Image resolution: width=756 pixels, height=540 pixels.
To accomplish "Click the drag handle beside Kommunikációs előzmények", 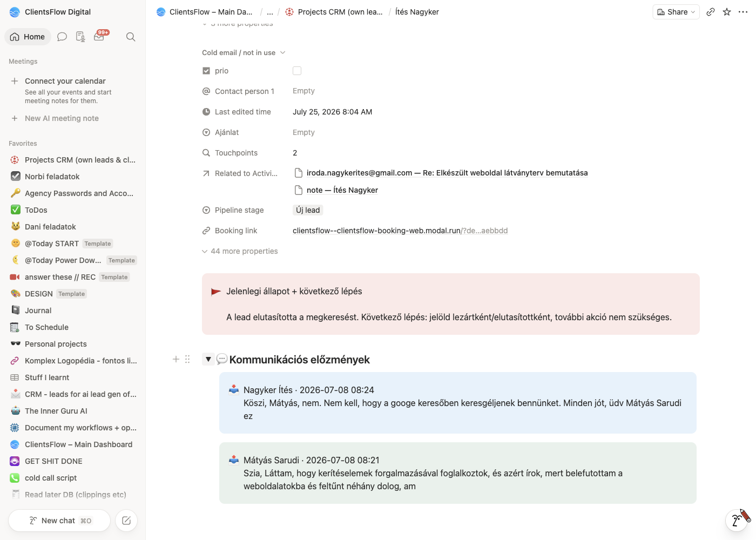I will coord(187,359).
